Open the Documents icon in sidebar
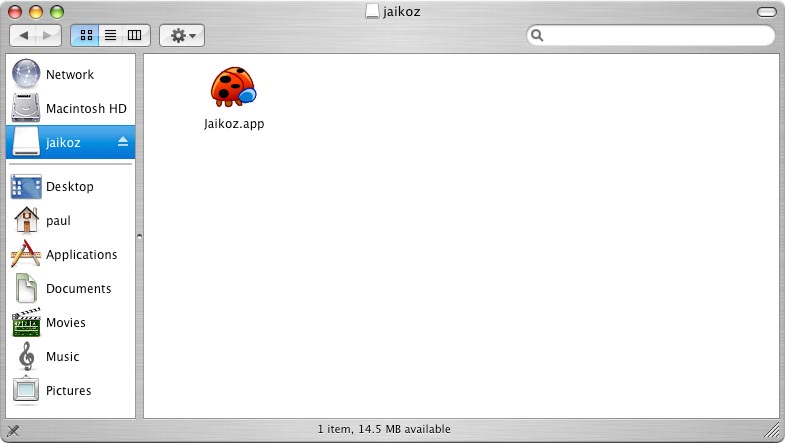This screenshot has width=785, height=443. click(x=26, y=288)
